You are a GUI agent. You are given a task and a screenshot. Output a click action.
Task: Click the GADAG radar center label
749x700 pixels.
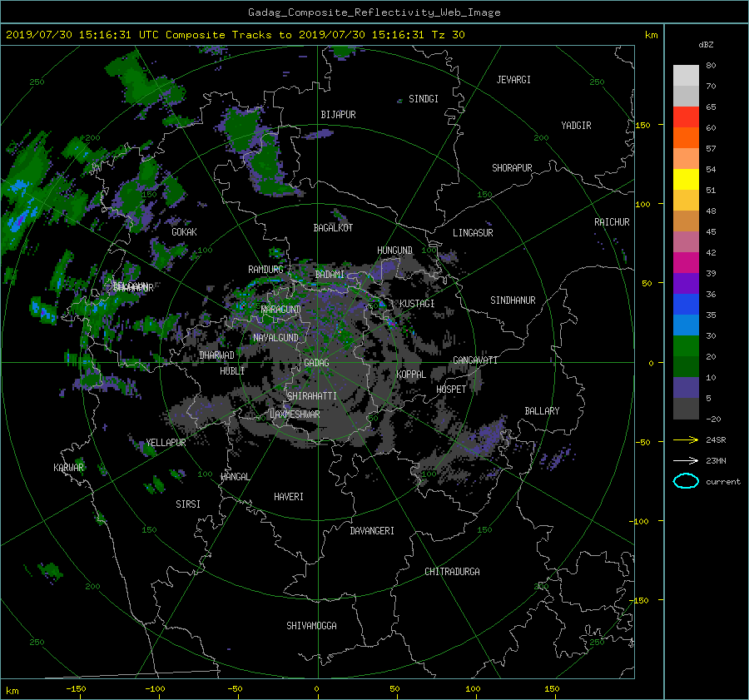click(x=316, y=363)
